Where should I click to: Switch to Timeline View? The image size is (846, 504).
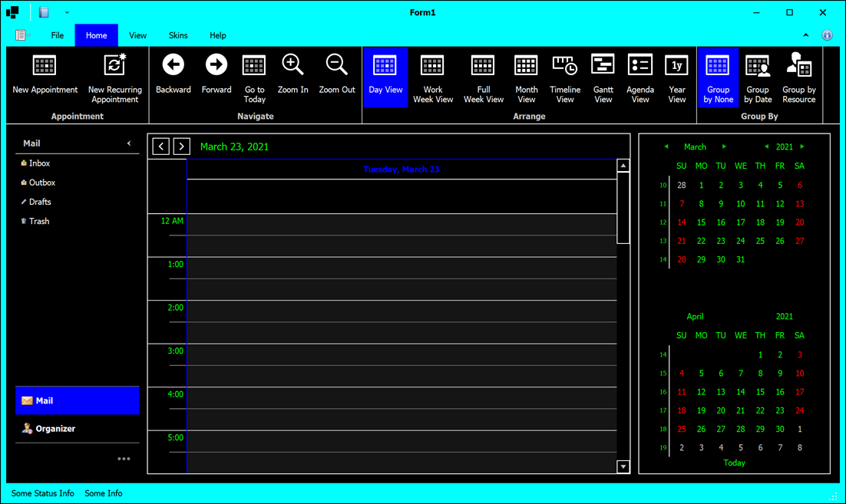tap(564, 66)
